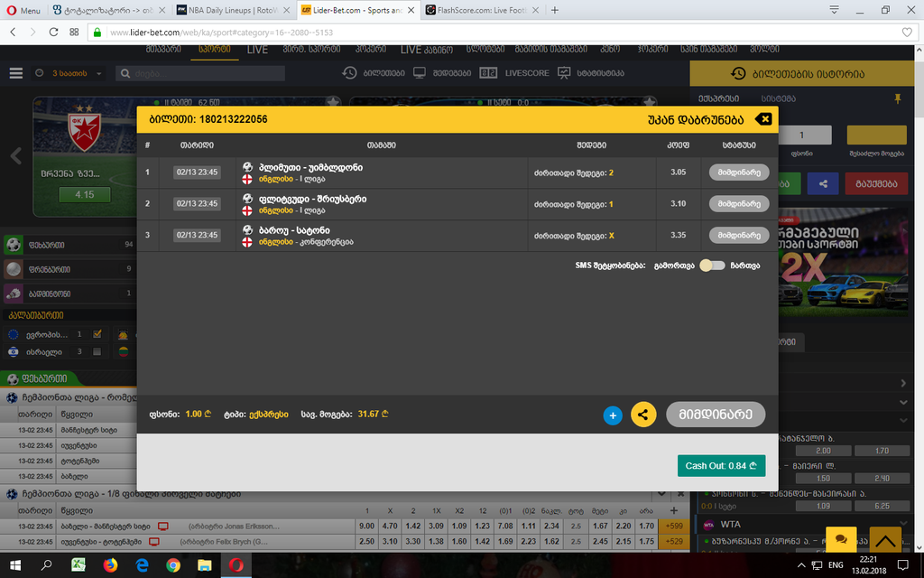Collapse the WTA live section
The width and height of the screenshot is (924, 578).
902,525
